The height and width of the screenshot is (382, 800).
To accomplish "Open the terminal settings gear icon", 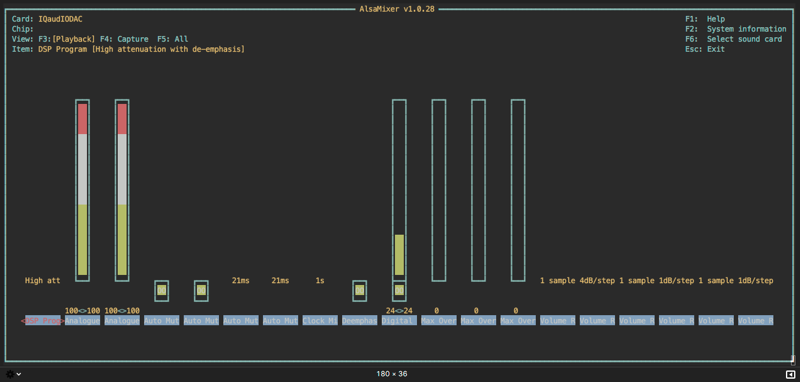I will (10, 374).
